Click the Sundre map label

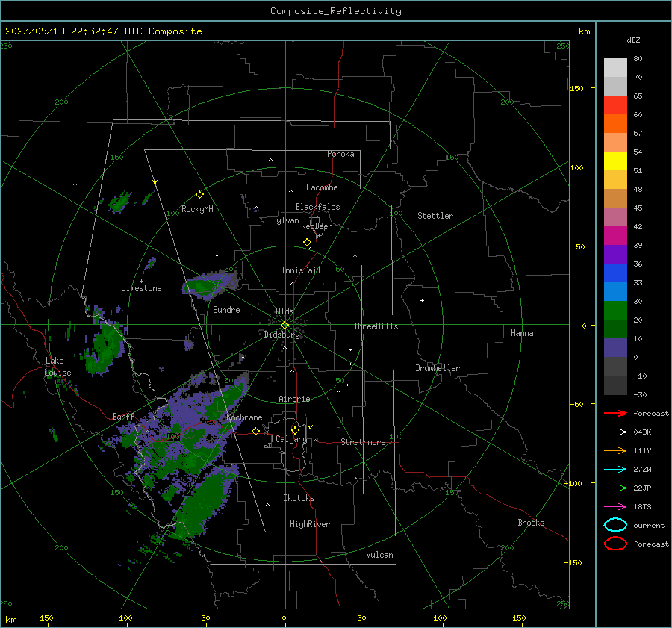coord(226,309)
